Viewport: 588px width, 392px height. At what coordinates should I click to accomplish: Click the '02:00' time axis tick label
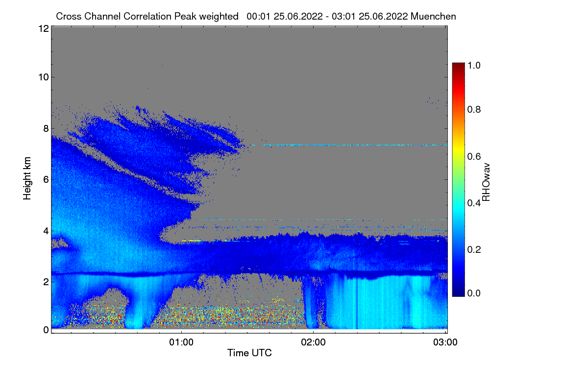point(313,342)
